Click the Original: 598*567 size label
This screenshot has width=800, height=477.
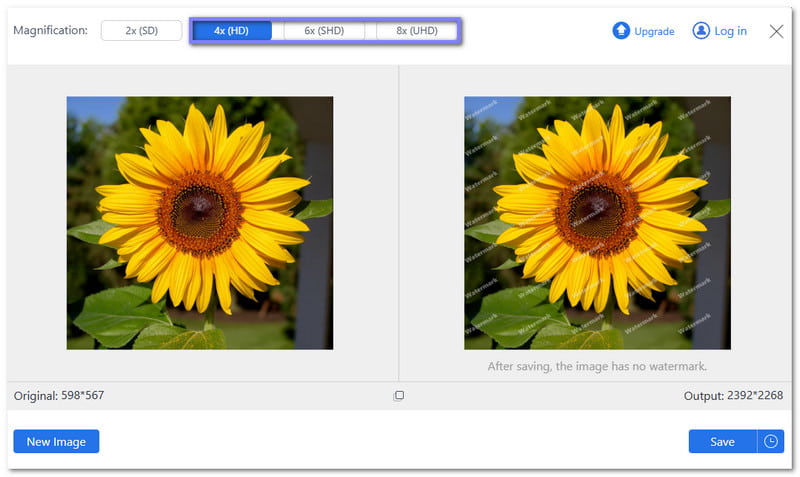(59, 395)
